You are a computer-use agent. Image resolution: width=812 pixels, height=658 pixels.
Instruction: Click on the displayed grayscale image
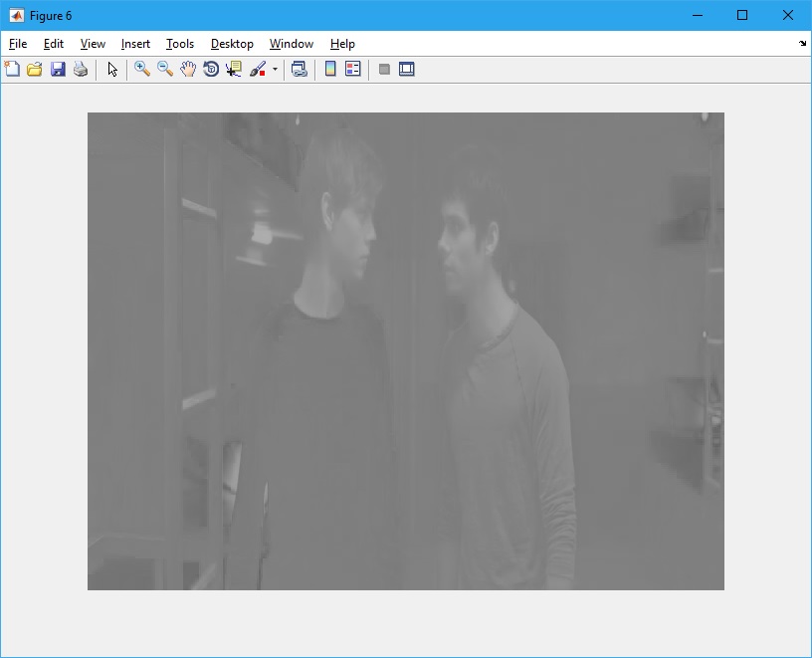coord(405,350)
